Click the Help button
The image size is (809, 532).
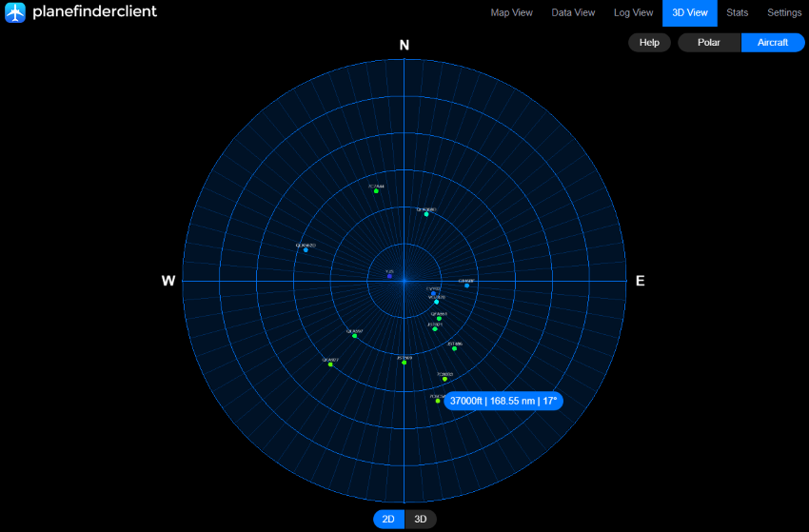(649, 43)
